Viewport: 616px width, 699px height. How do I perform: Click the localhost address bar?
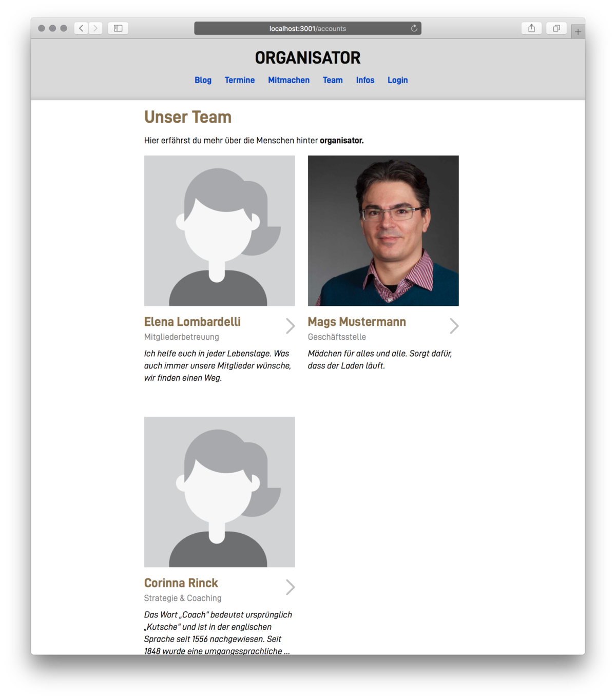point(307,28)
